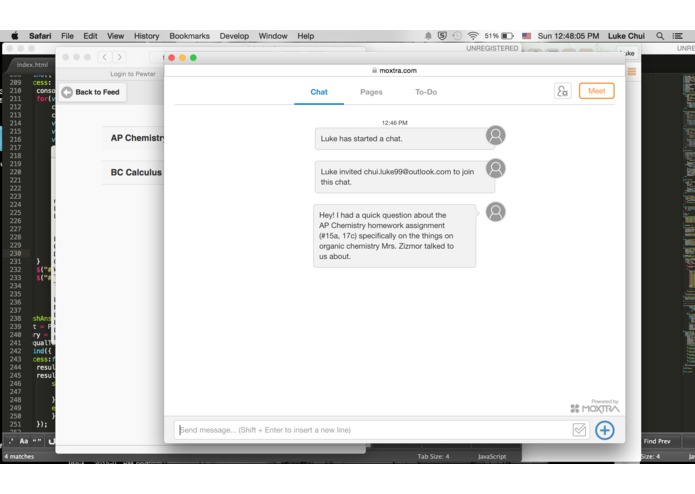Click the invite message mentioning chui.luke99@outlook.com
Viewport: 695px width, 494px height.
click(404, 177)
